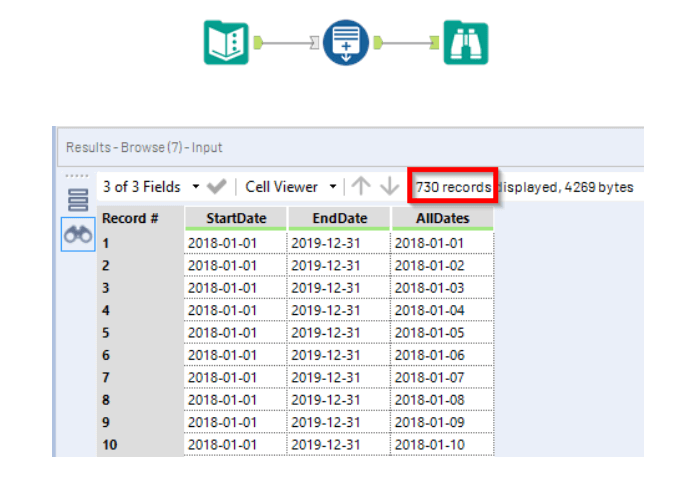The width and height of the screenshot is (687, 478).
Task: Click the move down arrow
Action: point(389,186)
